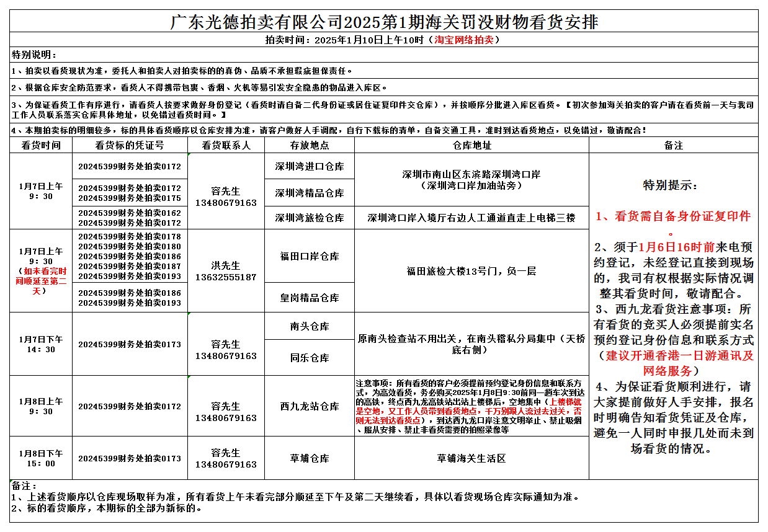
Task: Select the 1月8日上午 9:30 time cell
Action: 41,406
